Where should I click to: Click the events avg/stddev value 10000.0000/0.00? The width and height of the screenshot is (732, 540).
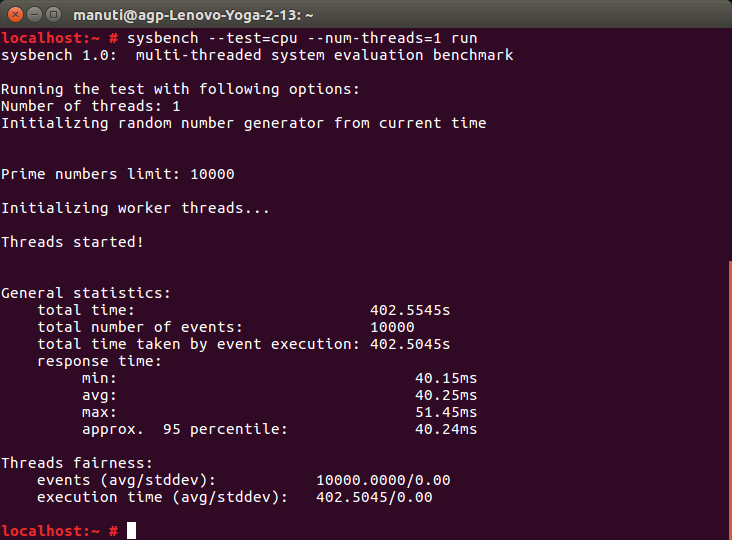(383, 480)
